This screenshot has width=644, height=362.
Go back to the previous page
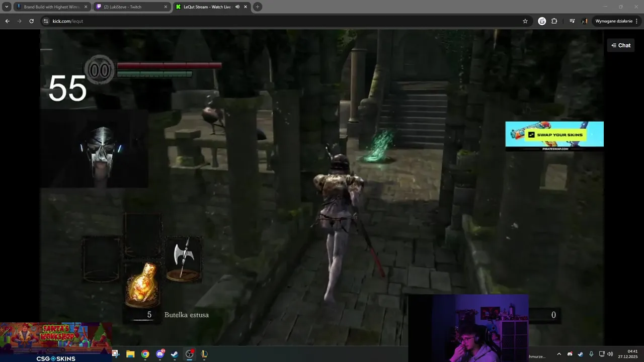click(7, 21)
